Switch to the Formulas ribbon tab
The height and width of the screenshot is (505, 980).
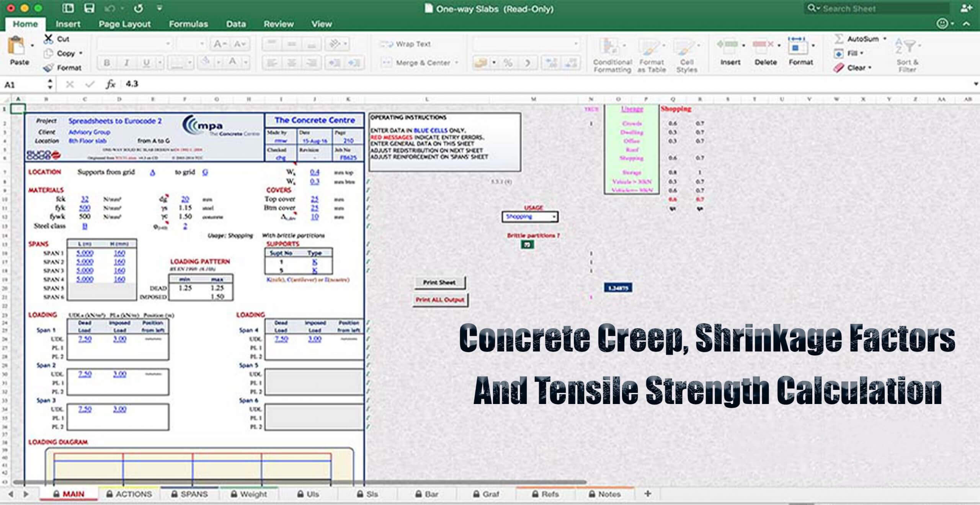click(x=188, y=24)
